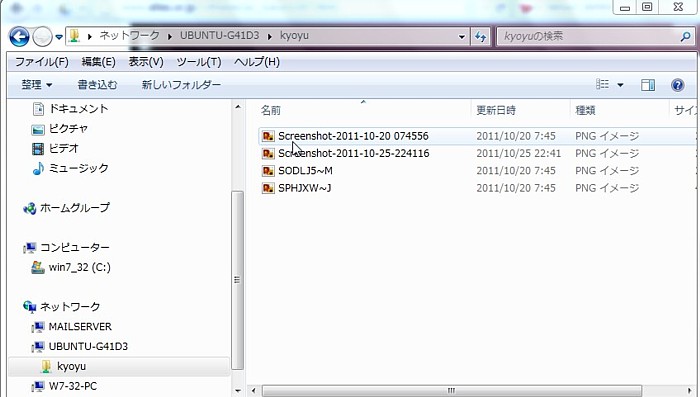
Task: Select the file SODLJ5~M
Action: coord(305,171)
